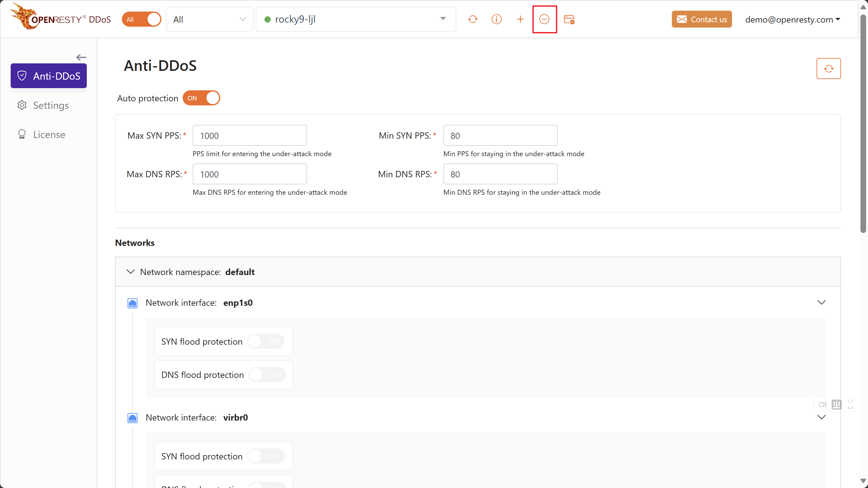Click the Anti-DDoS page title
This screenshot has width=868, height=488.
point(160,66)
